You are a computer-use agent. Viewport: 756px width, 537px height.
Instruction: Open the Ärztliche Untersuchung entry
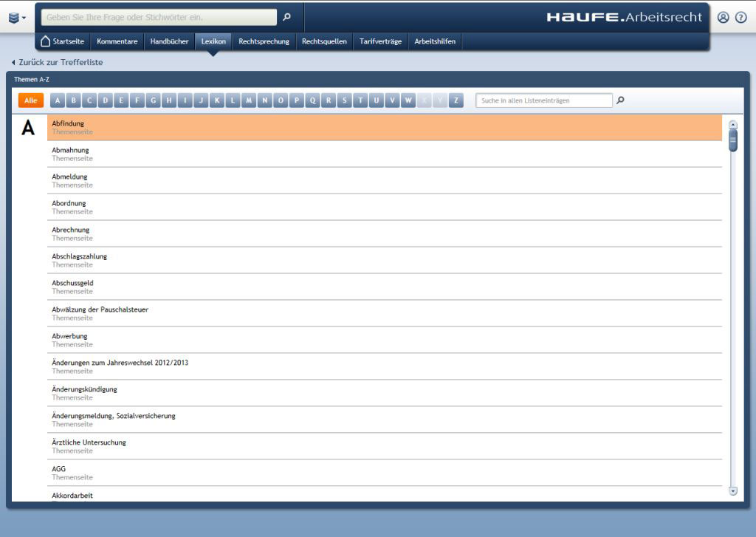point(384,446)
